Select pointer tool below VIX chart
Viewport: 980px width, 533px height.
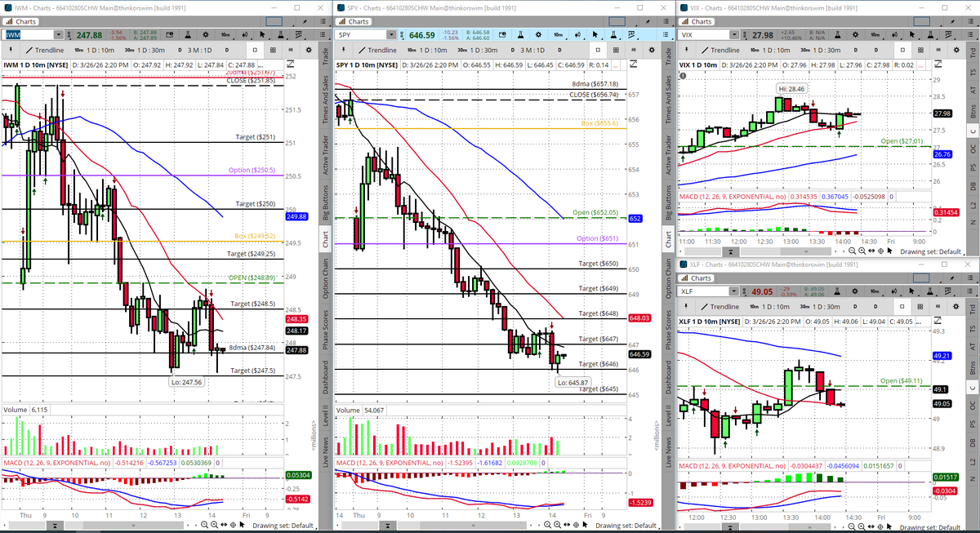[x=889, y=251]
